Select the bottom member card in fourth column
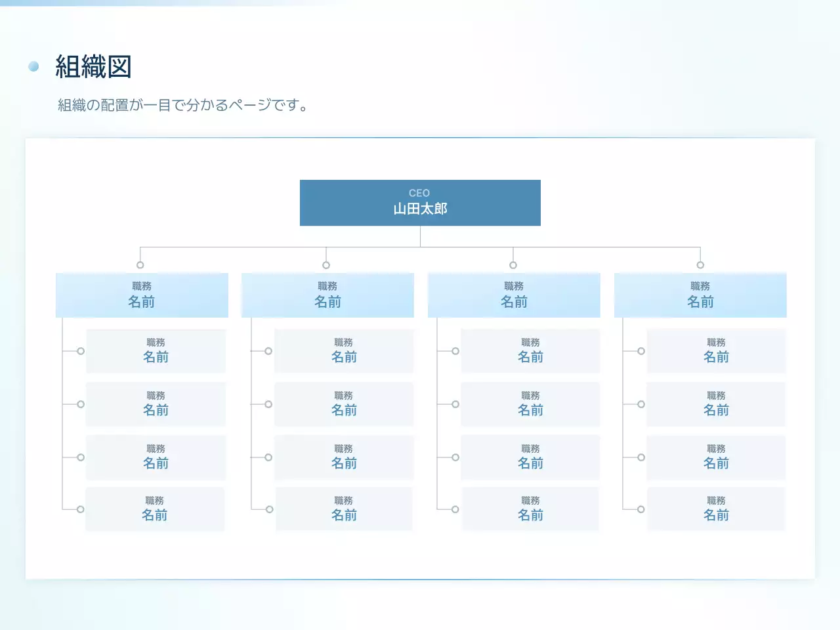Viewport: 840px width, 630px height. click(x=716, y=509)
